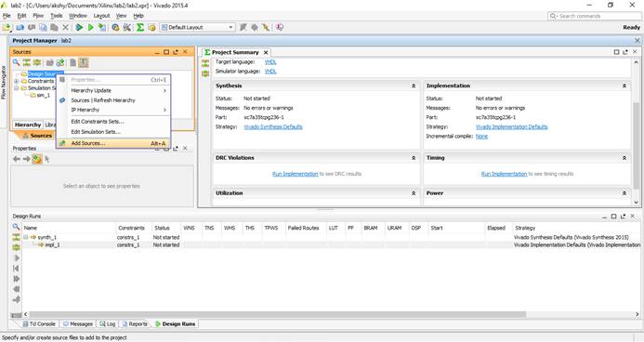This screenshot has height=342, width=644.
Task: Click the Paste icon in main toolbar
Action: click(54, 28)
